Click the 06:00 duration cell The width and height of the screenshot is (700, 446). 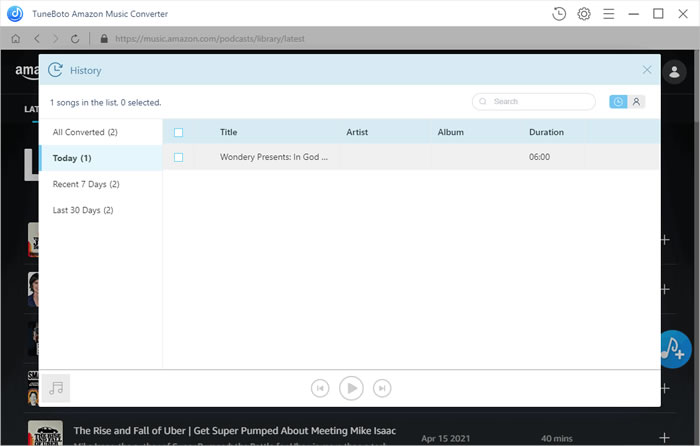pos(539,157)
